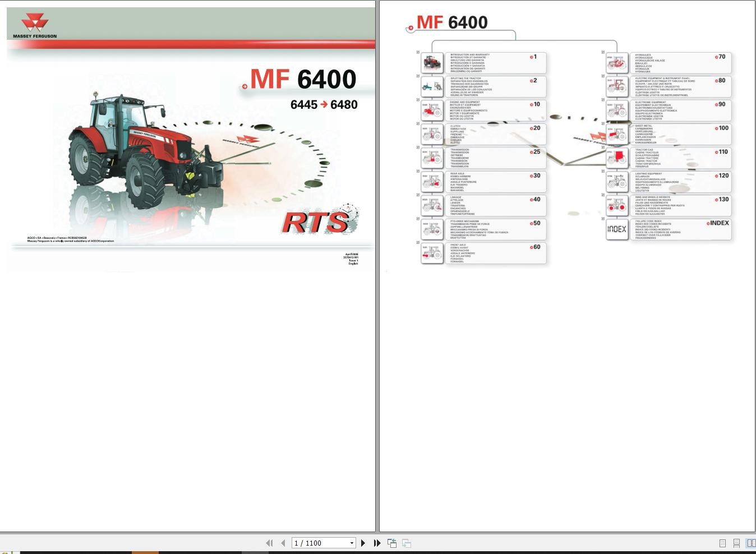The width and height of the screenshot is (756, 554).
Task: Open the page number dropdown arrow
Action: [x=352, y=543]
